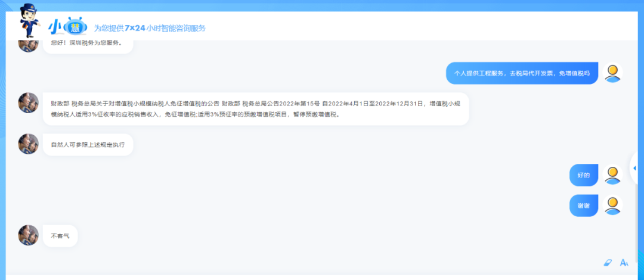
Task: Select the 财政部 税务总局 announcement reply bubble
Action: tap(256, 109)
